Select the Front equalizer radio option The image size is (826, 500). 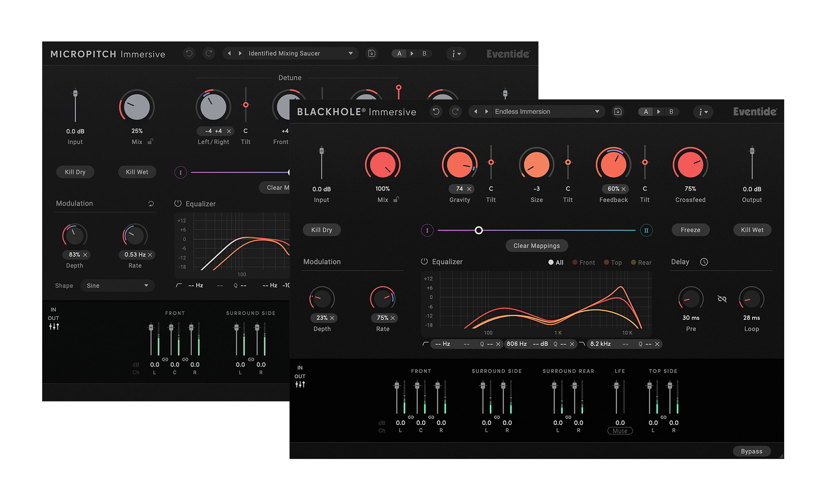(x=583, y=262)
